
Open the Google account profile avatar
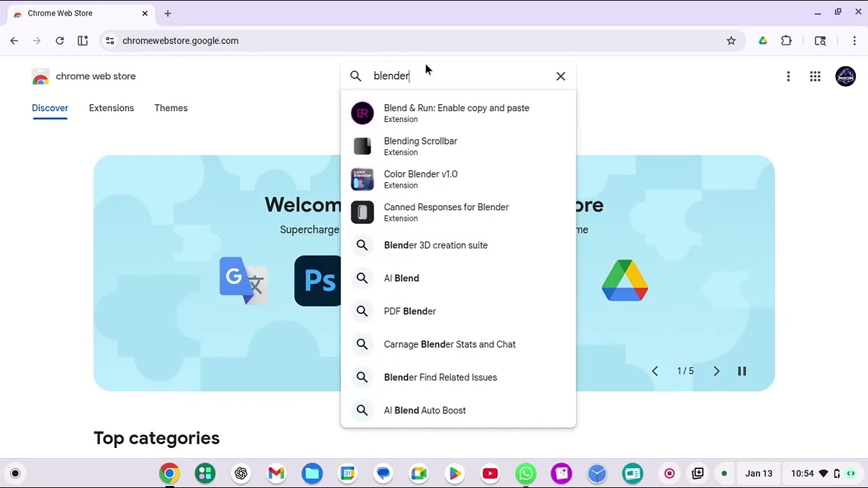(846, 77)
